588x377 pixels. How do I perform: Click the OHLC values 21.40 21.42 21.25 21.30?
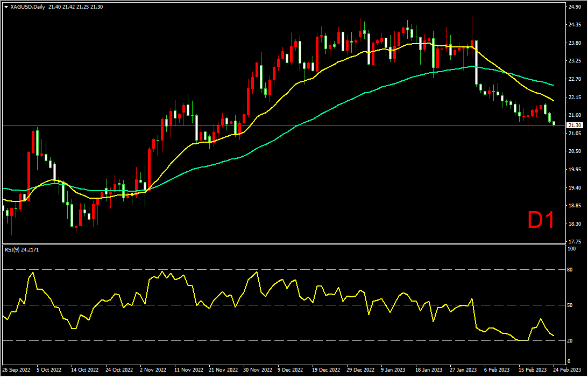[x=76, y=7]
